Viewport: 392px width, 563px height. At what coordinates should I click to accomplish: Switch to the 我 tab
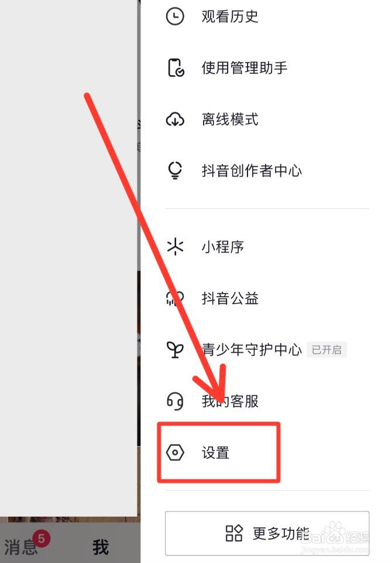[101, 547]
